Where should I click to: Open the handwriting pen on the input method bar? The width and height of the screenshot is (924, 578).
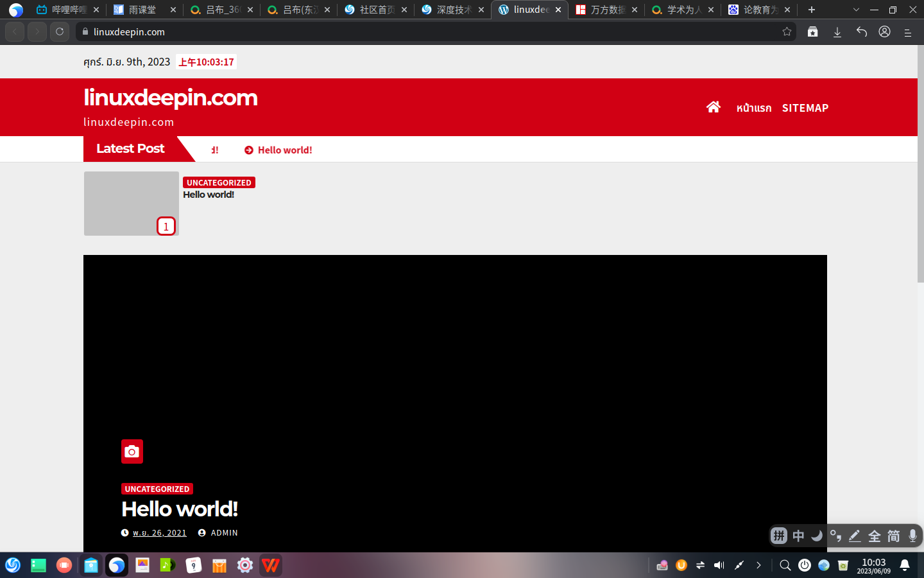point(855,536)
